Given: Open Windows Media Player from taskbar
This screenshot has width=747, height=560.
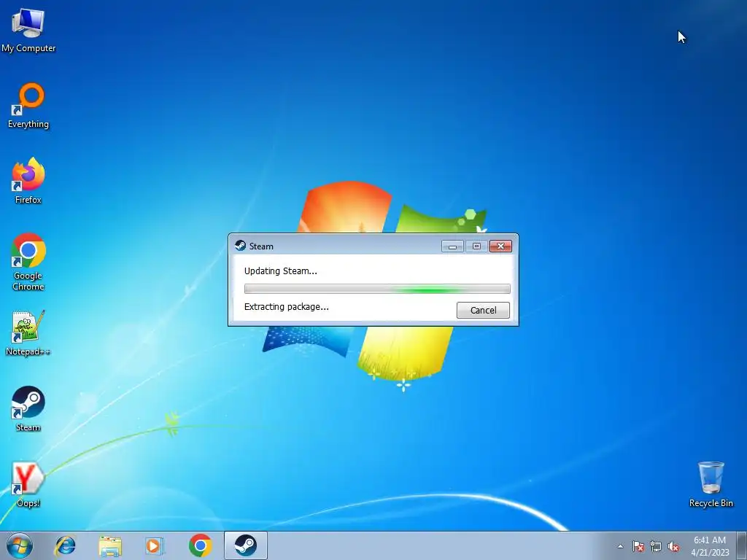Looking at the screenshot, I should tap(155, 545).
